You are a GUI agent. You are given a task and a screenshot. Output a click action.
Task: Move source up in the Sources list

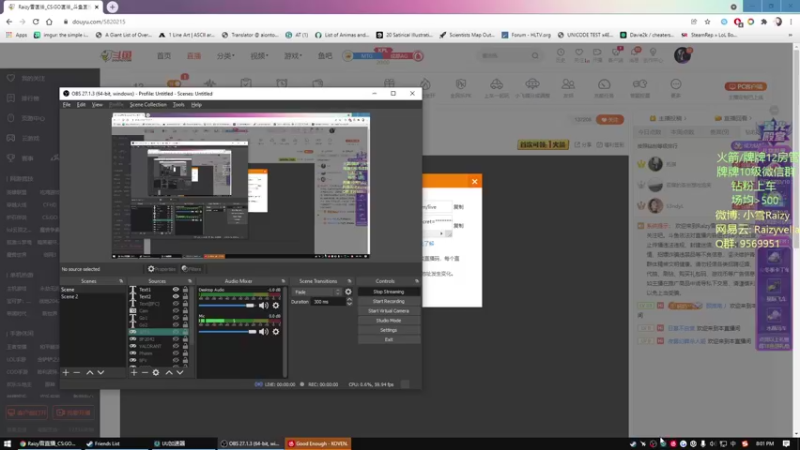[x=169, y=372]
